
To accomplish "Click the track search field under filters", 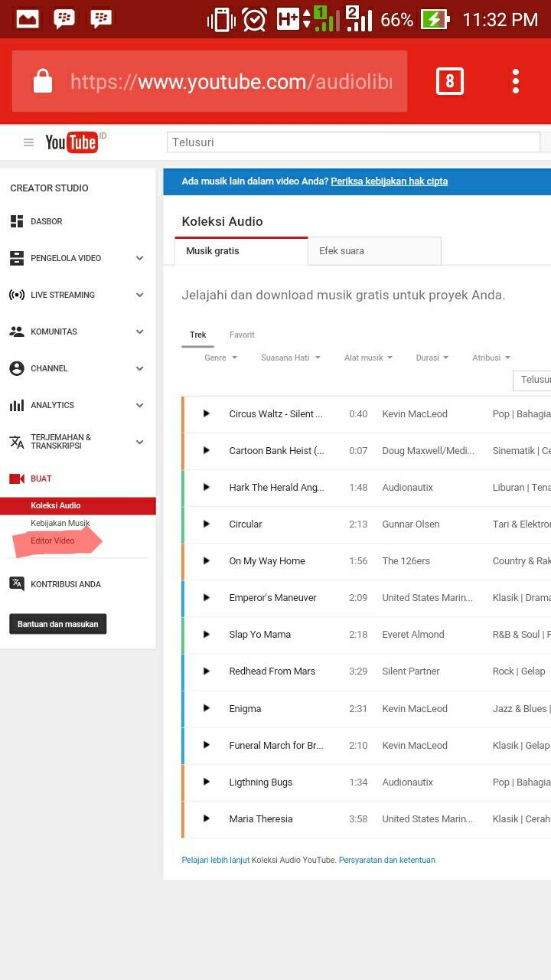I will coord(532,380).
